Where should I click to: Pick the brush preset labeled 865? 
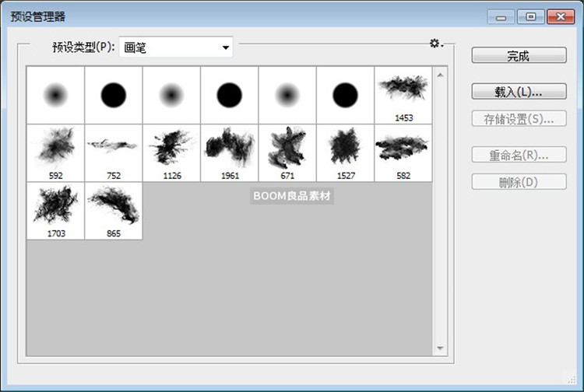pos(114,210)
